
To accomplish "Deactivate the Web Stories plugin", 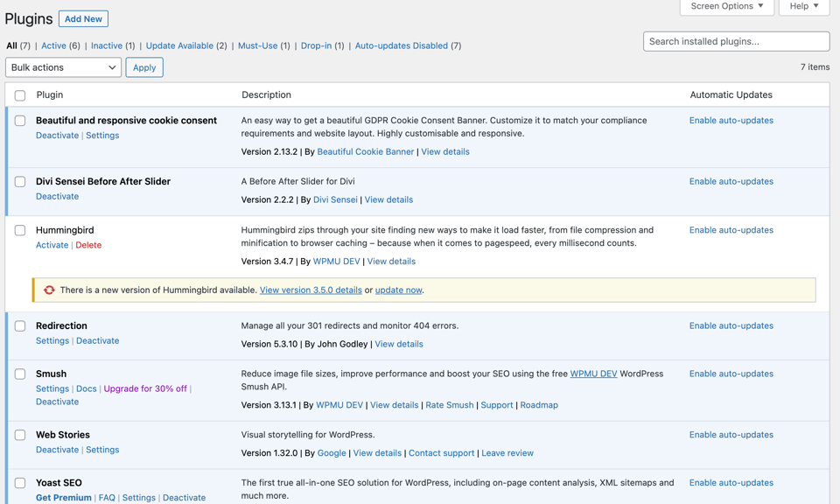I will pos(58,450).
